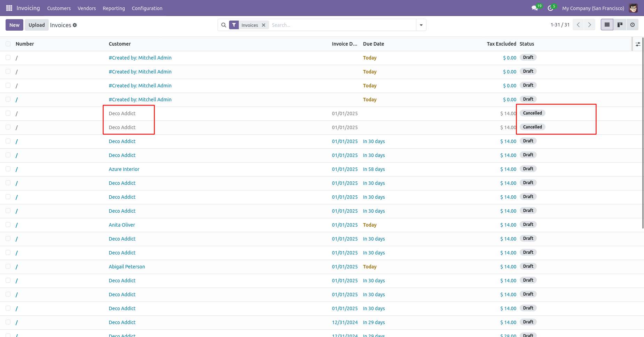The image size is (644, 337).
Task: Click the Invoicing app title
Action: 28,8
